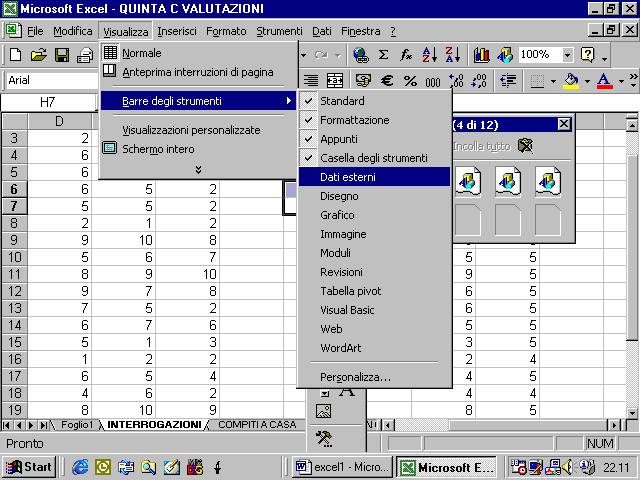Apply Euro currency format
Image resolution: width=640 pixels, height=480 pixels.
387,80
